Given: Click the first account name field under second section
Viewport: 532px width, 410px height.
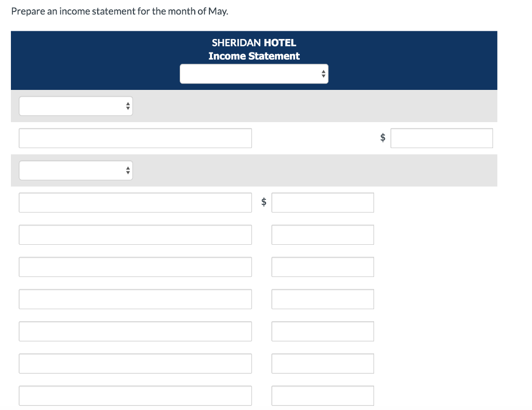Looking at the screenshot, I should tap(136, 203).
